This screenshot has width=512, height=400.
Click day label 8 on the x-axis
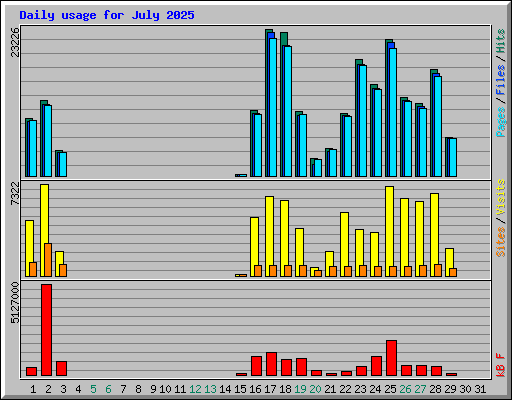(x=138, y=389)
